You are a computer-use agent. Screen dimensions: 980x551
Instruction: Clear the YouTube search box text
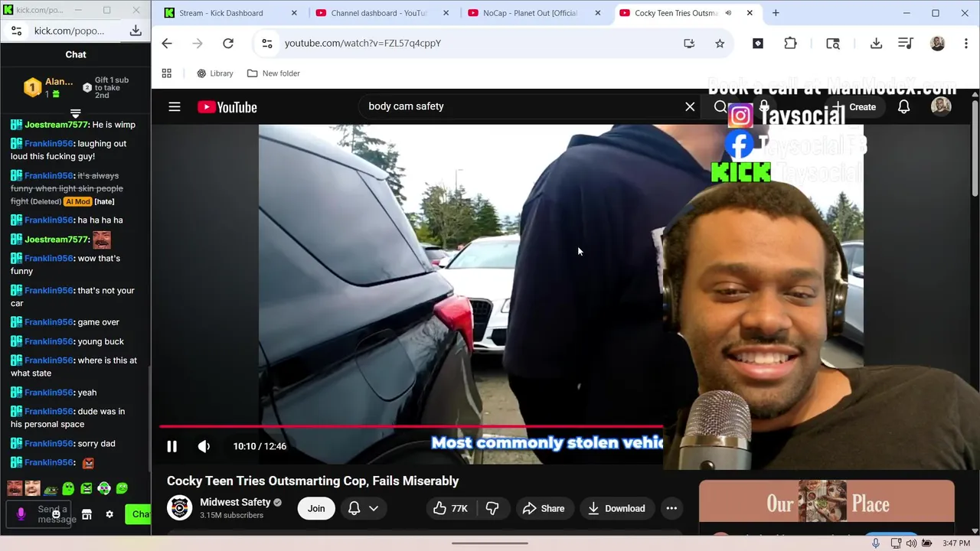690,106
